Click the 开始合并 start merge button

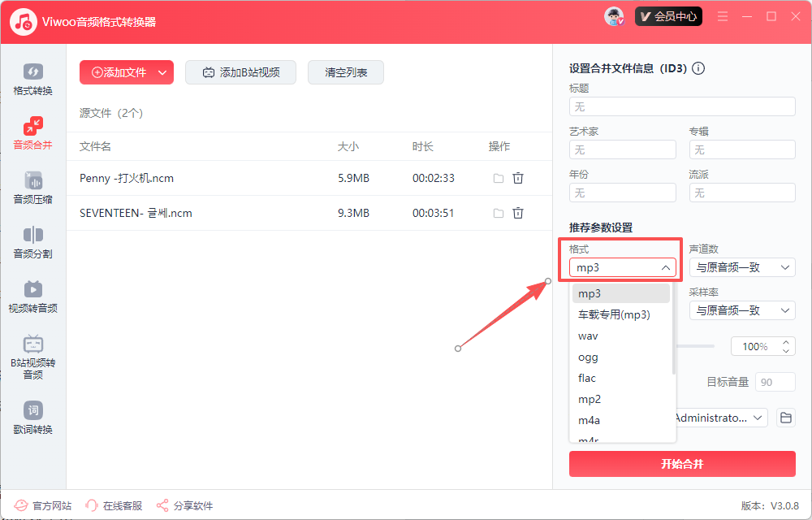pos(681,464)
